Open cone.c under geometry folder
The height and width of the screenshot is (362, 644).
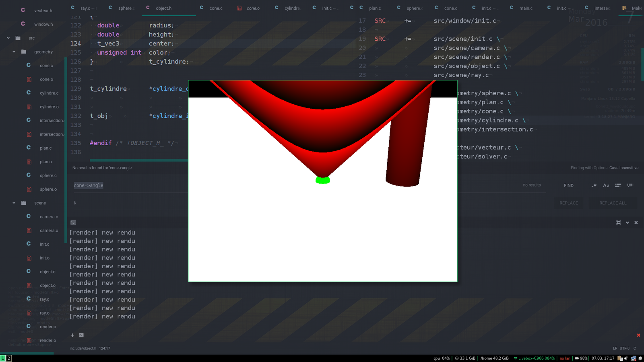(46, 66)
